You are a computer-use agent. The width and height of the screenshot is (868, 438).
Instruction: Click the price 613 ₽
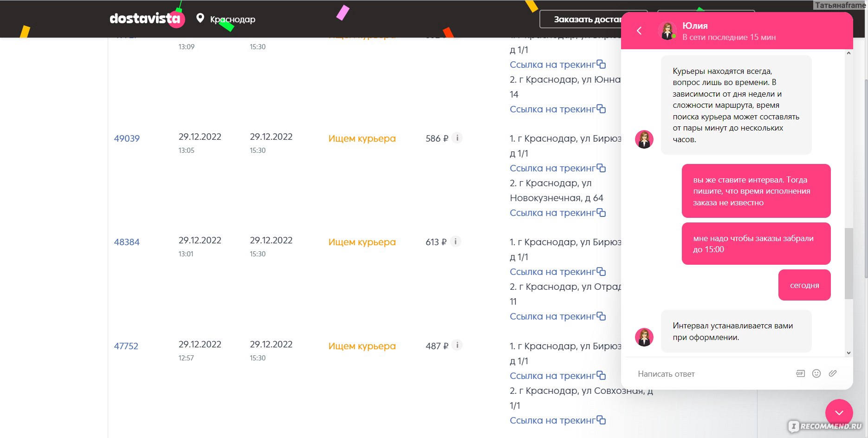436,242
